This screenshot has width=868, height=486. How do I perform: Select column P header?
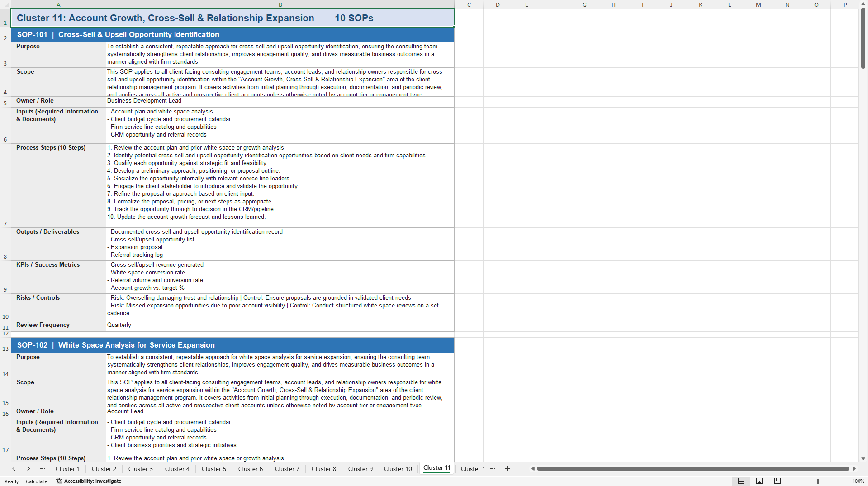(x=845, y=5)
